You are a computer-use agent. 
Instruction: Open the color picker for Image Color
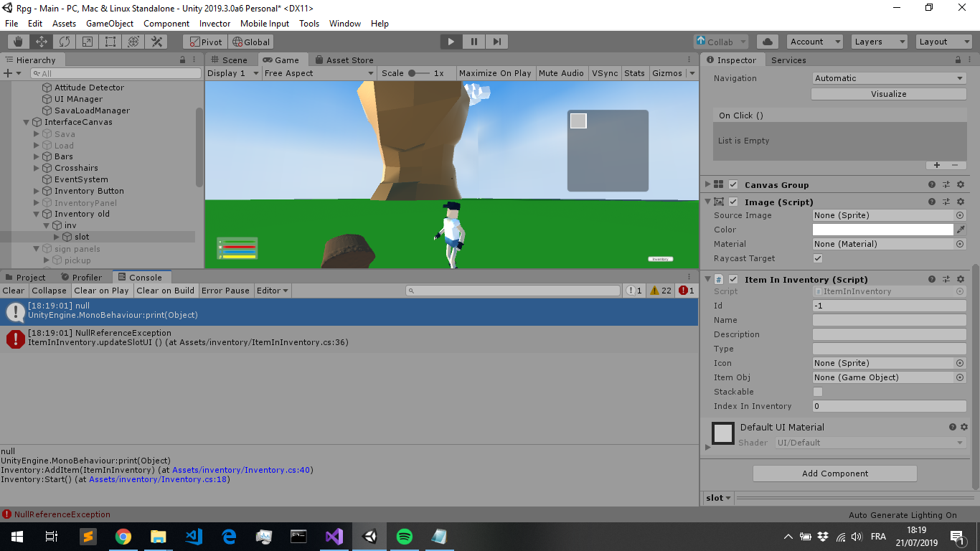click(x=882, y=229)
